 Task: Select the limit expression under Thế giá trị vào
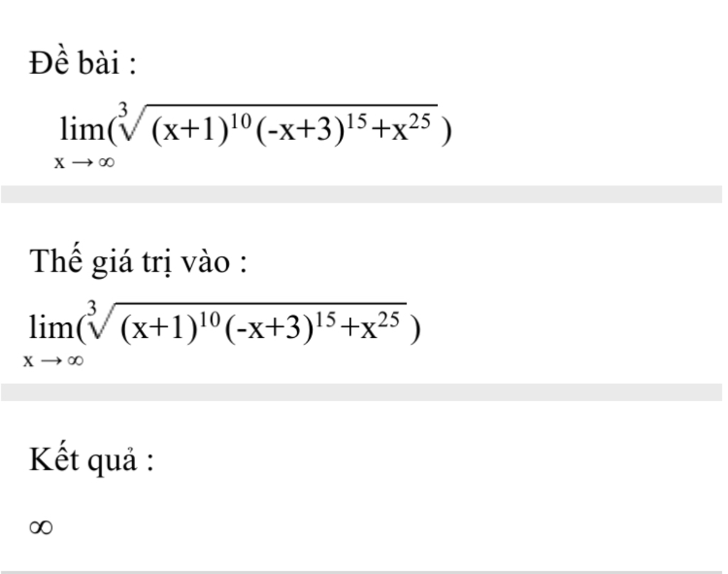click(x=222, y=334)
